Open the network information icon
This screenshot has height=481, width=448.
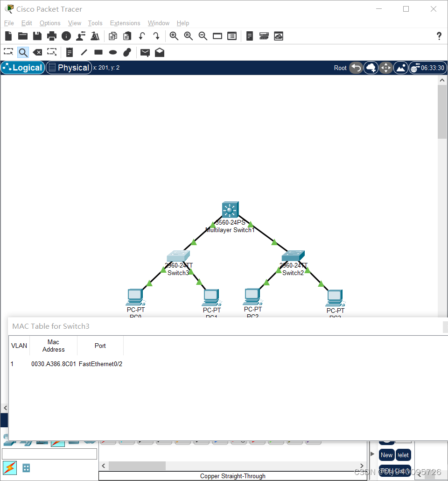[66, 36]
